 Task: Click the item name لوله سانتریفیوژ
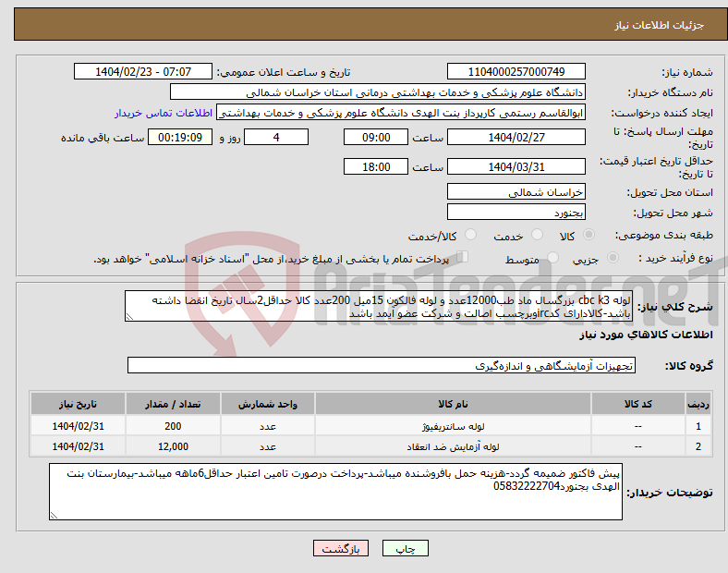point(453,426)
